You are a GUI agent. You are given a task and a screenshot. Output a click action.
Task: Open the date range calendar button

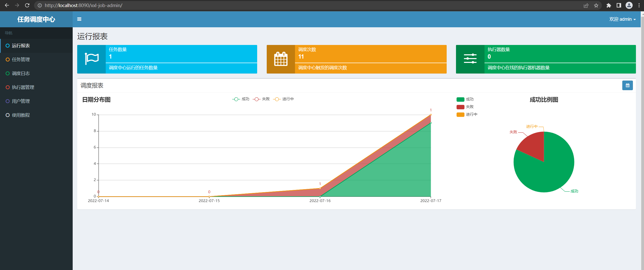tap(627, 86)
